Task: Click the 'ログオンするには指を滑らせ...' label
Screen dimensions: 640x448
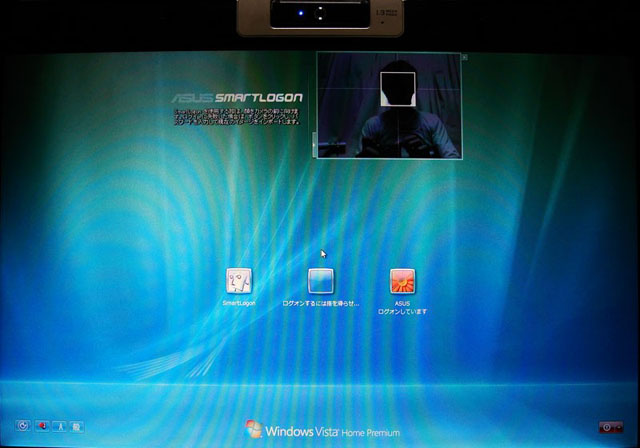Action: [x=321, y=304]
